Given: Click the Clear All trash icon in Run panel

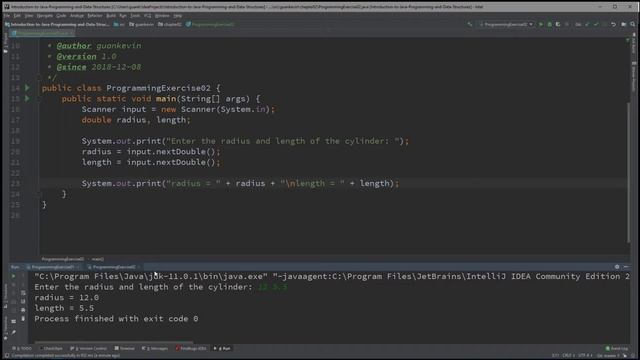Looking at the screenshot, I should [23, 318].
